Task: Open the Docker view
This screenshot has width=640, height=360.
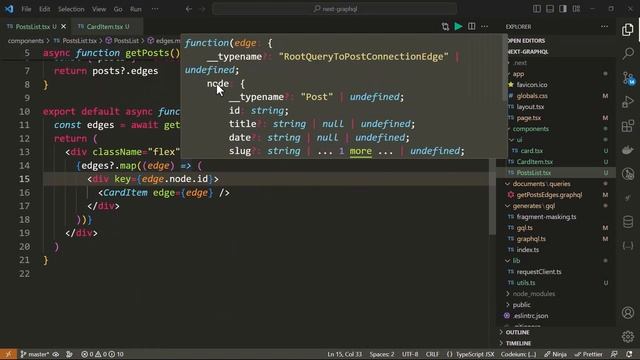Action: pos(628,150)
